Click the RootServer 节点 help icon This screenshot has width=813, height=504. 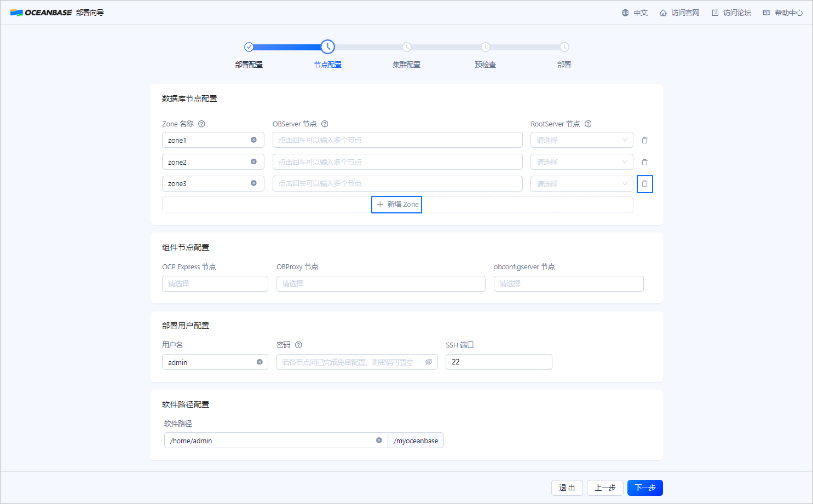tap(588, 124)
